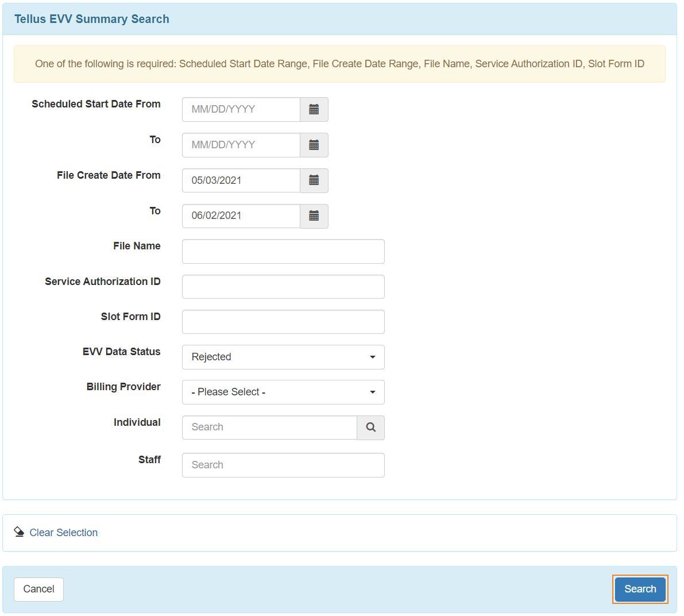
Task: Focus the File Name input
Action: [283, 252]
